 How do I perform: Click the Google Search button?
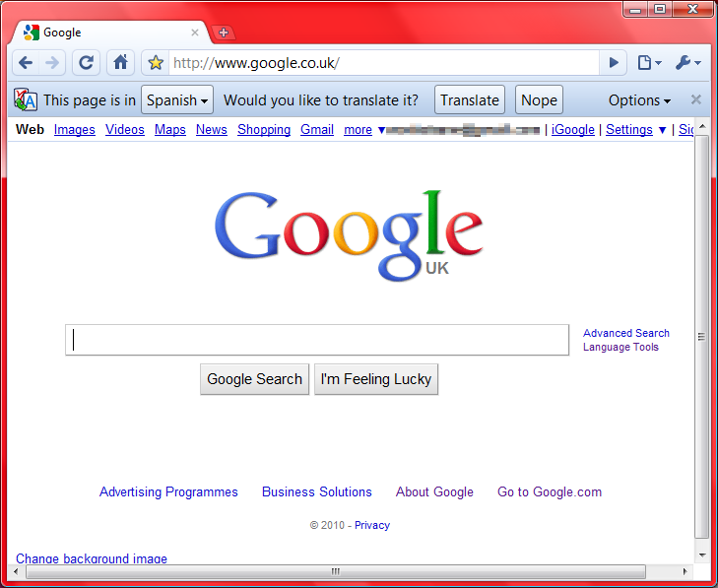click(254, 379)
